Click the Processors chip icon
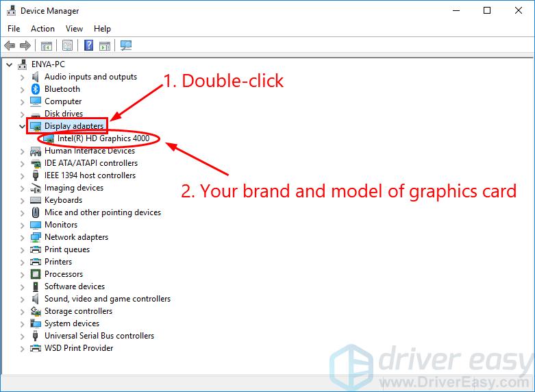Viewport: 535px width, 392px height. 36,274
